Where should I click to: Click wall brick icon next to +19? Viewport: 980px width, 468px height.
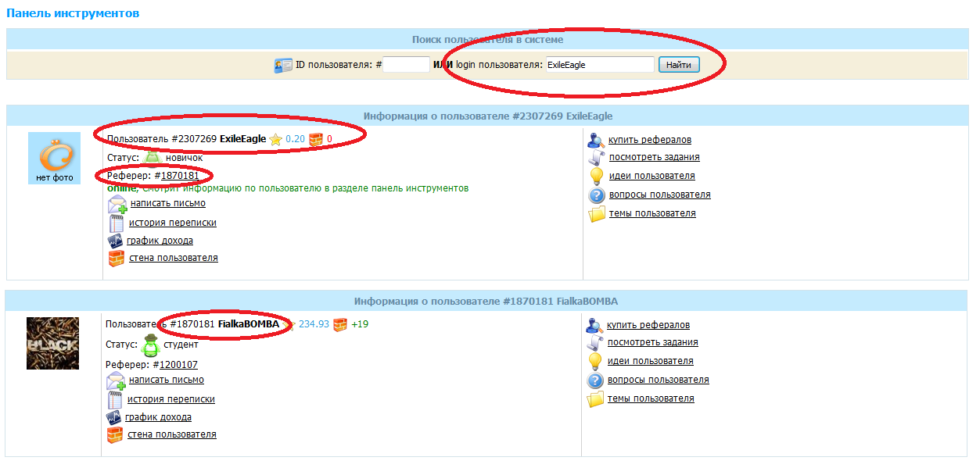[339, 324]
